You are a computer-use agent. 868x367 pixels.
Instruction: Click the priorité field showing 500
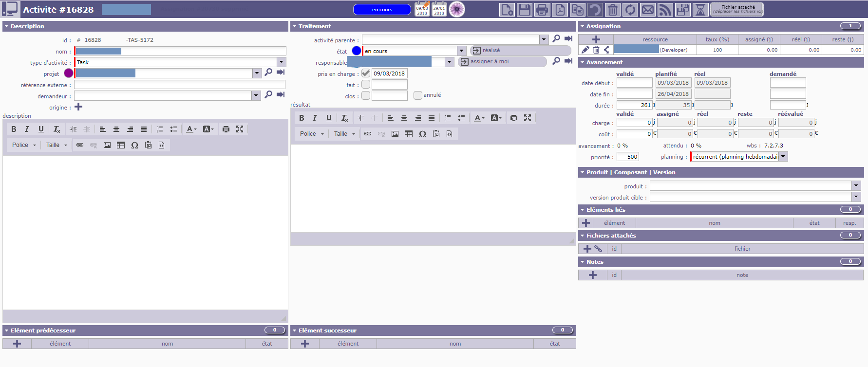pos(628,157)
